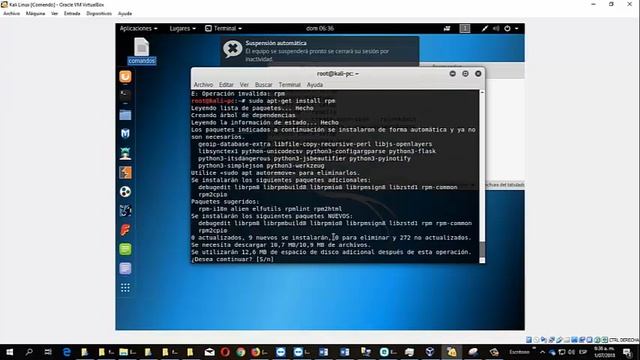
Task: Open power menu icon in Kali top bar
Action: pyautogui.click(x=507, y=28)
